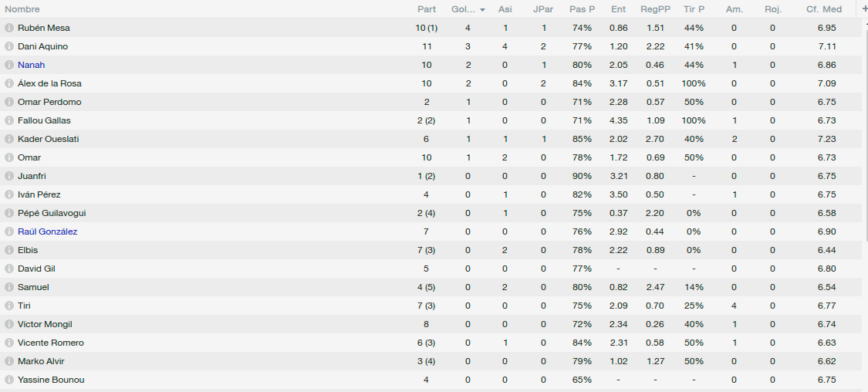Open info icon for Yassine Bounou

(8, 380)
